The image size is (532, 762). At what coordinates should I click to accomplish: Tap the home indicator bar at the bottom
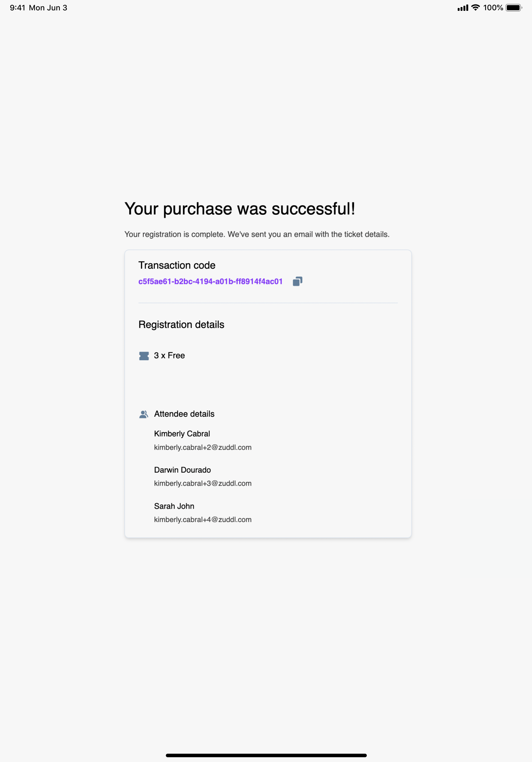pos(266,755)
